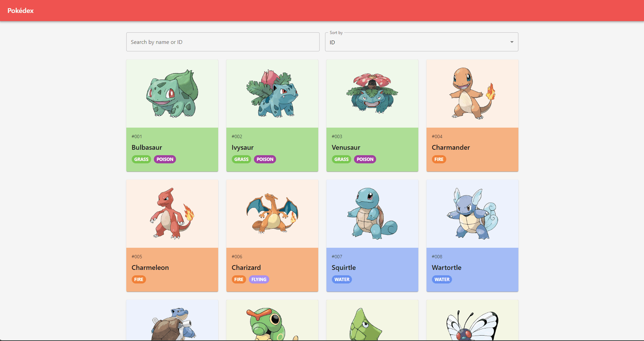The height and width of the screenshot is (341, 644).
Task: Click the #008 Wartortle card
Action: [472, 236]
